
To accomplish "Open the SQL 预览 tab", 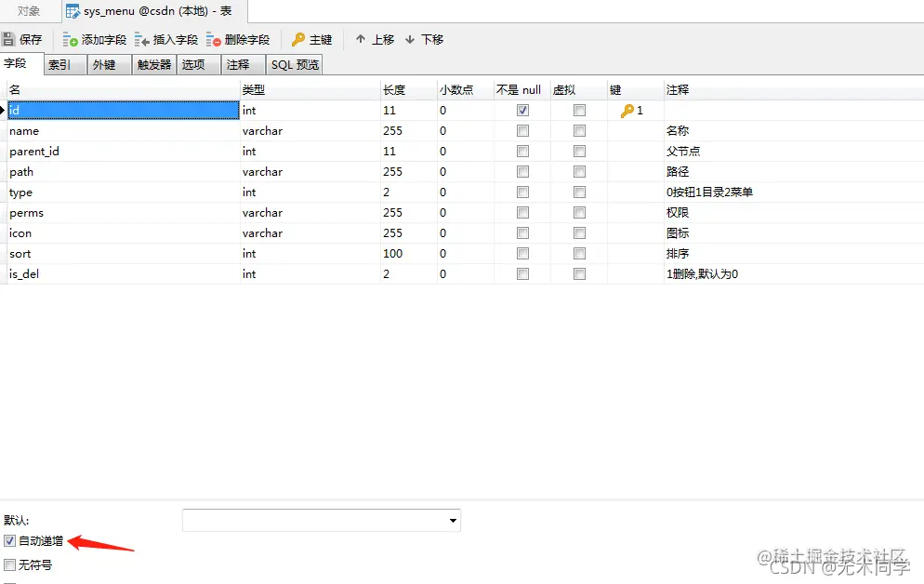I will 295,65.
